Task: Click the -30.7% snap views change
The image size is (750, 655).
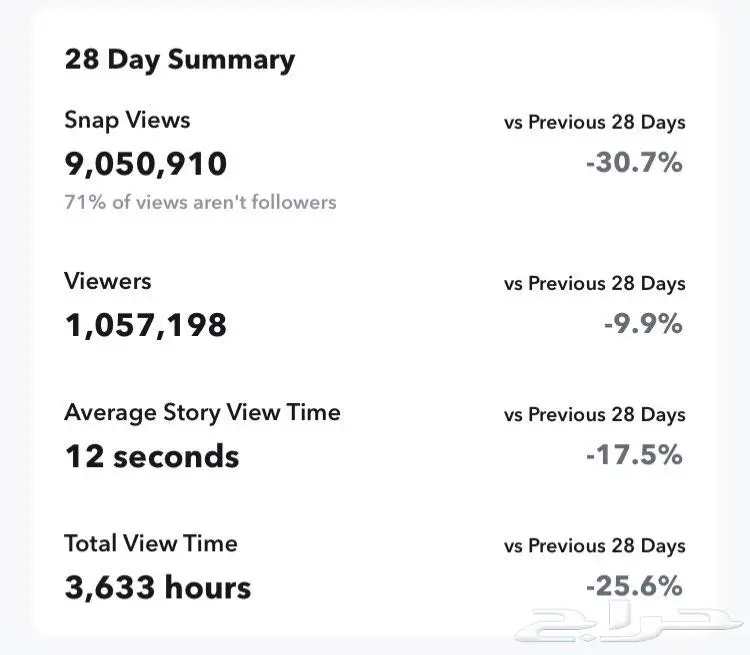Action: (634, 162)
